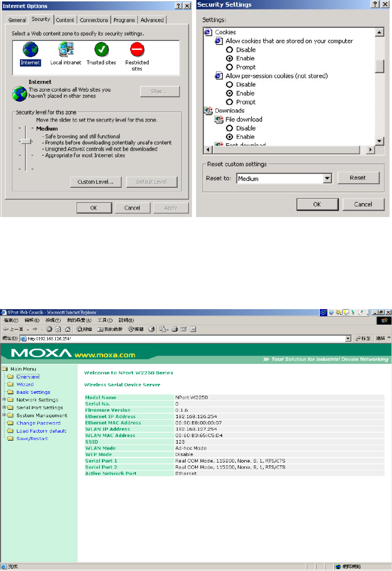Click the IE Discuss toolbar icon
The height and width of the screenshot is (571, 392).
[x=194, y=329]
